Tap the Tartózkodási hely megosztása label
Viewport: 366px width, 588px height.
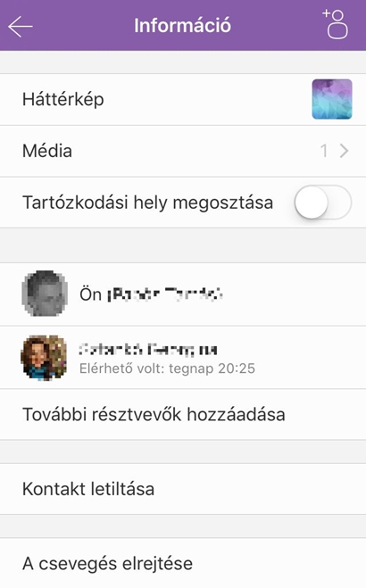click(148, 203)
